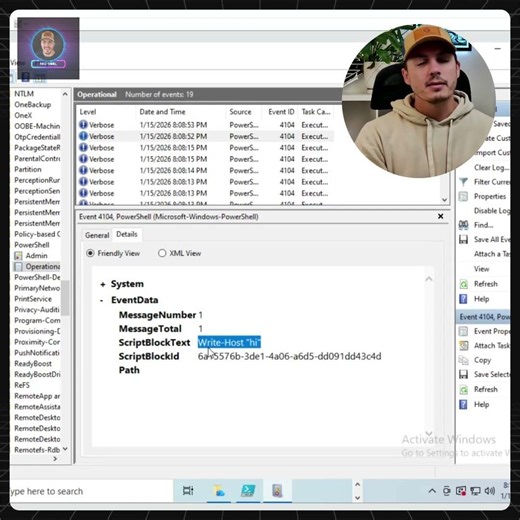Sort by the Task Category column header
520x520 pixels.
tap(316, 112)
